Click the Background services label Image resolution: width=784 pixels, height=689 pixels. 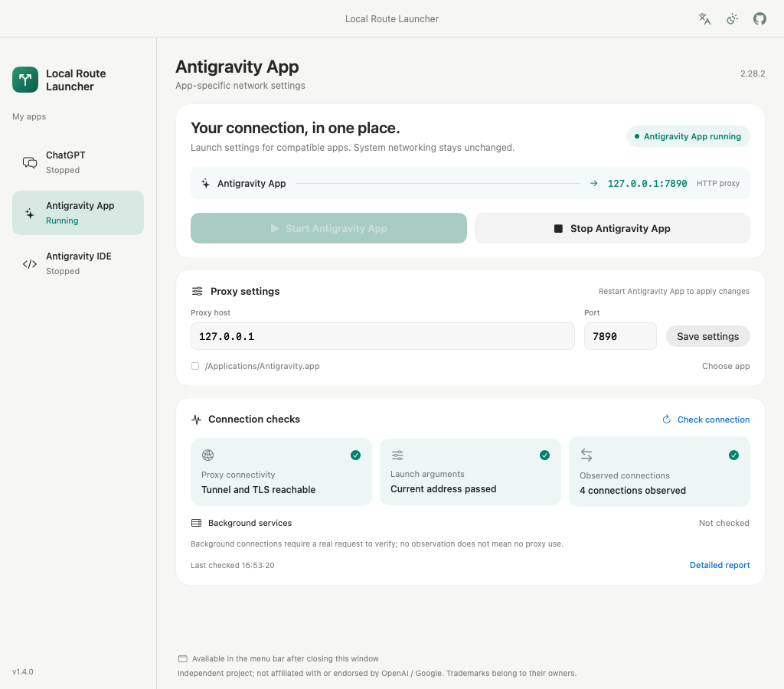(x=250, y=523)
